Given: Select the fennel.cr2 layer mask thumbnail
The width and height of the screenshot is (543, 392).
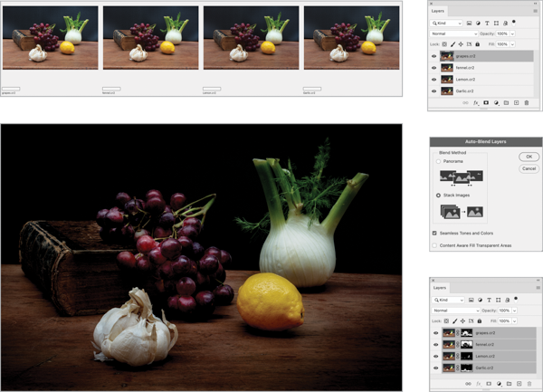Looking at the screenshot, I should coord(467,345).
